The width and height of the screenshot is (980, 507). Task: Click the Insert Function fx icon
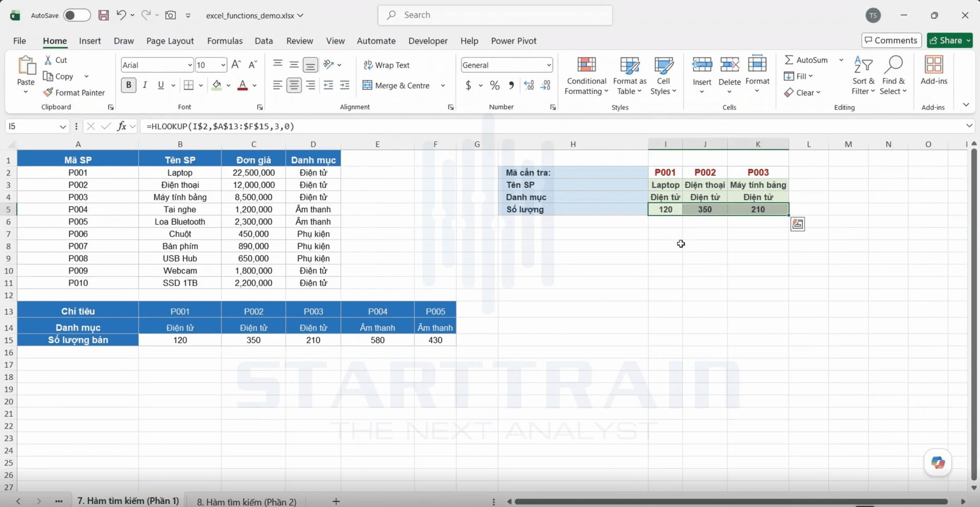(122, 126)
